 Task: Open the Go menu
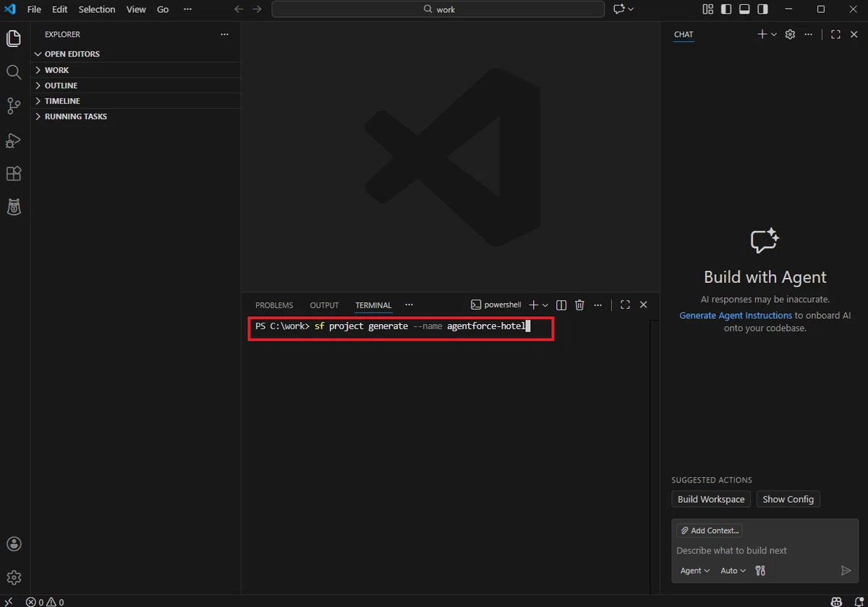(163, 9)
